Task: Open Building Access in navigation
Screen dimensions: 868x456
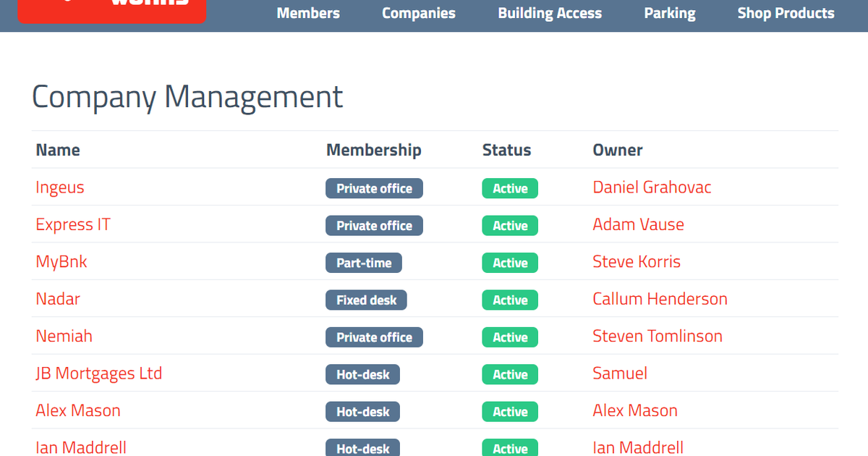Action: [x=550, y=13]
